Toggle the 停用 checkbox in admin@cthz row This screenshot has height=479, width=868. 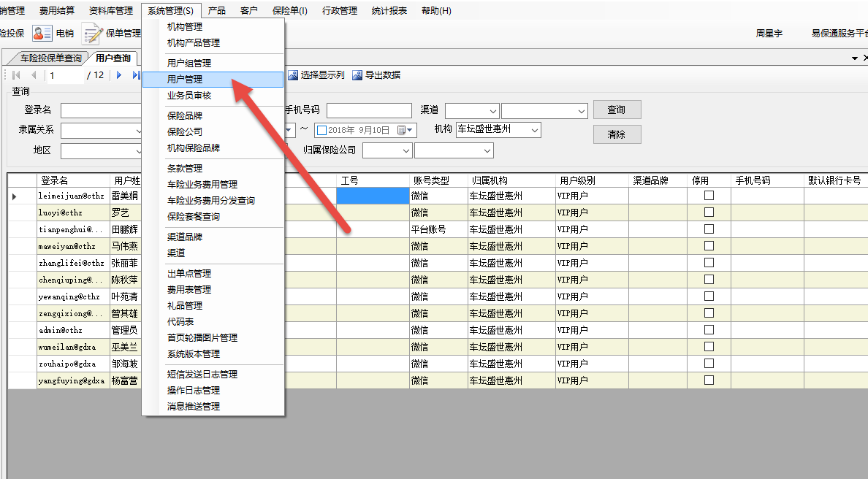click(x=709, y=330)
